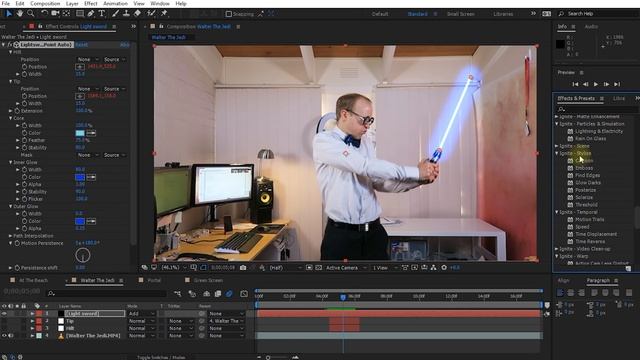Click the graph editor icon in timeline
The height and width of the screenshot is (360, 640).
pos(244,293)
